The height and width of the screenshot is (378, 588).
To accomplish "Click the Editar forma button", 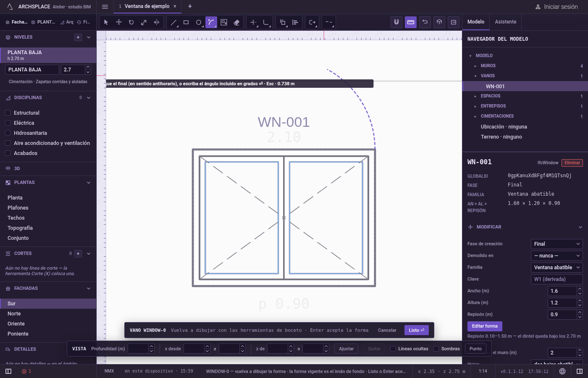I will (x=485, y=326).
